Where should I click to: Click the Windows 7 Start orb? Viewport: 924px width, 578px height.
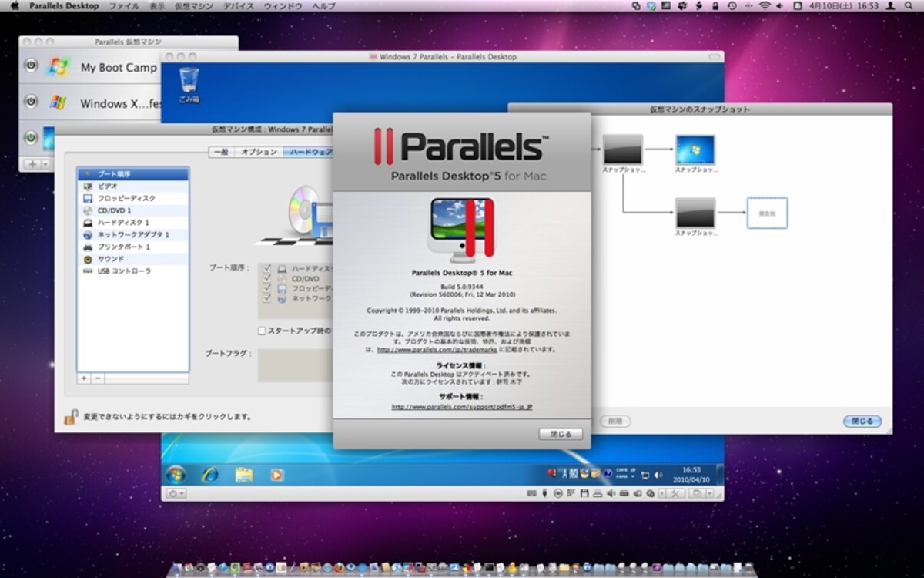[176, 474]
